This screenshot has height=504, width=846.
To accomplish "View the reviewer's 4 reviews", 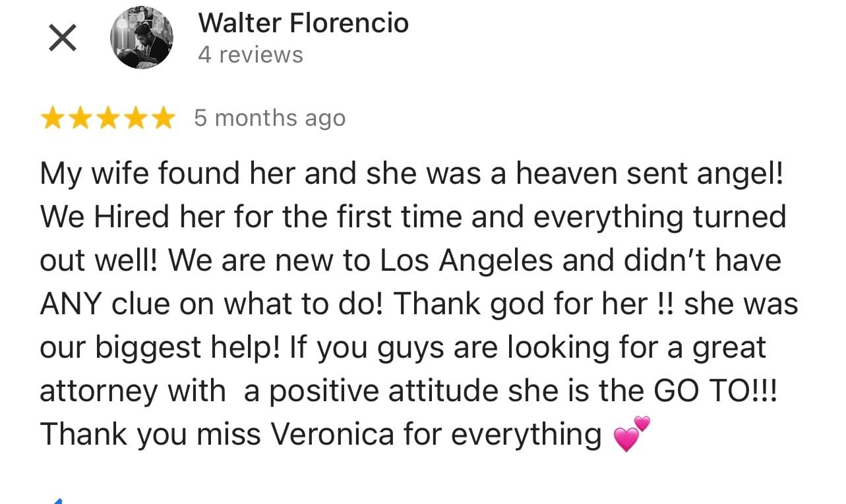I will coord(251,55).
